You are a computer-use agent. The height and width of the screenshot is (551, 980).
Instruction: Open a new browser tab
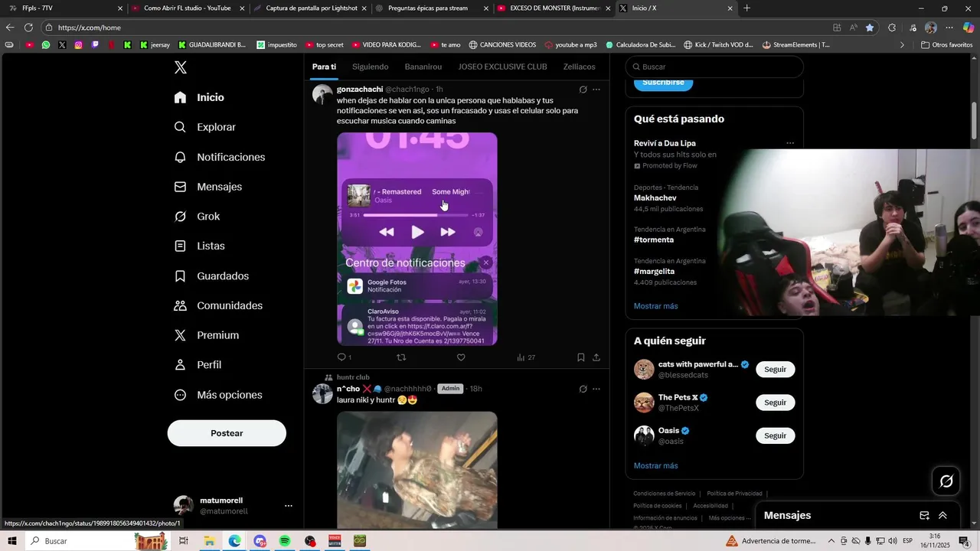tap(746, 8)
